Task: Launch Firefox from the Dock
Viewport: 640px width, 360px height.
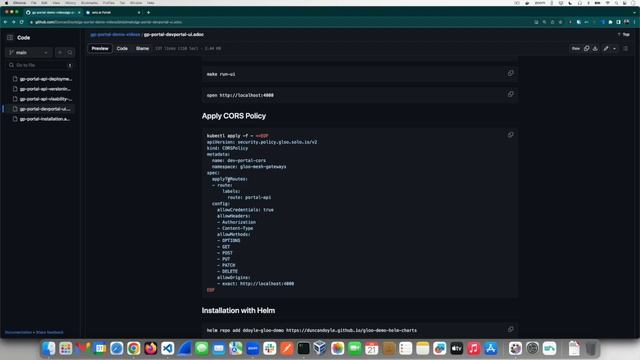Action: point(151,348)
